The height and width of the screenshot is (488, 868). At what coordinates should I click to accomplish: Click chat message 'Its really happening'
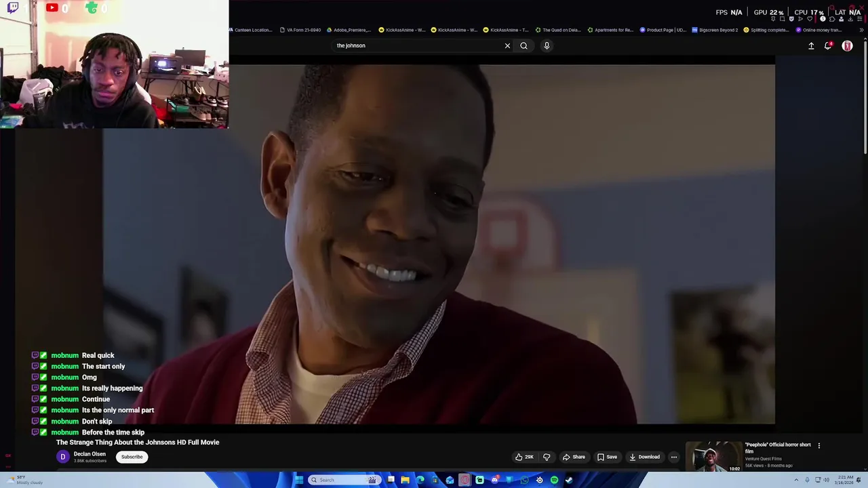[113, 388]
